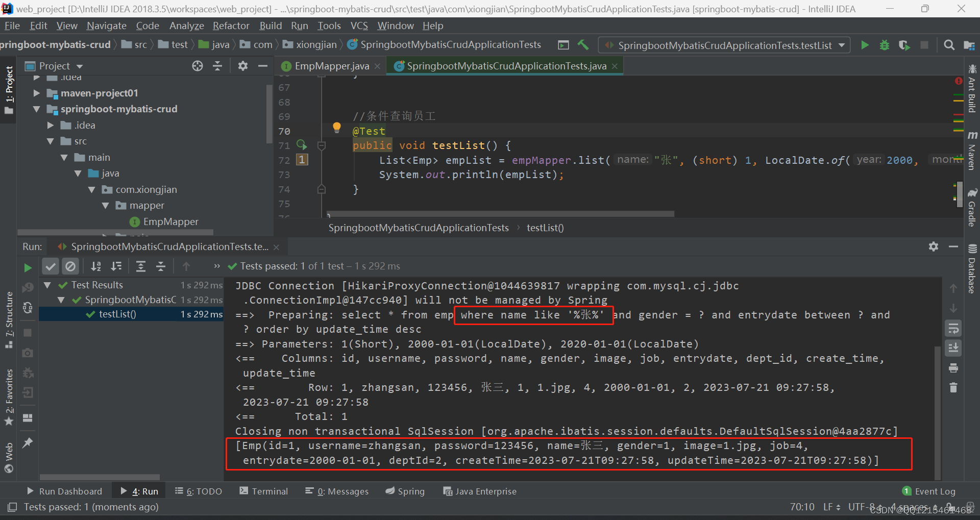This screenshot has height=520, width=980.
Task: Toggle Show Passed tests filter
Action: (50, 266)
